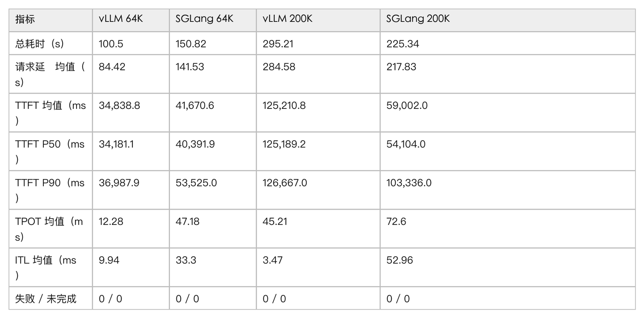Image resolution: width=644 pixels, height=318 pixels.
Task: Click the 指标 header cell
Action: coord(51,20)
